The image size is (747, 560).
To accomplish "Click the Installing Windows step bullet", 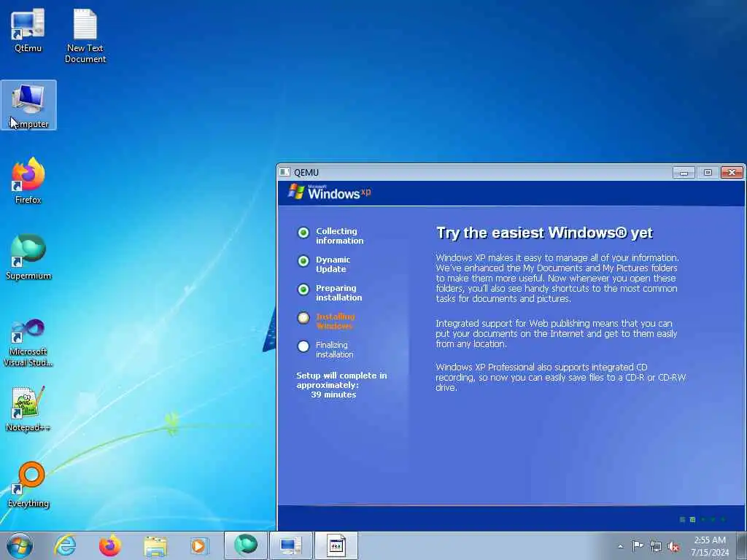I will (303, 318).
